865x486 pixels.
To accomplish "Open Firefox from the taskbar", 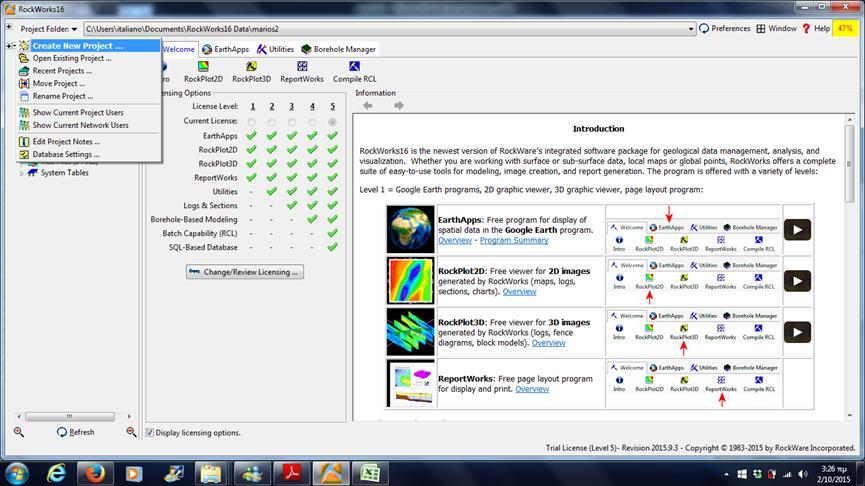I will pos(95,473).
